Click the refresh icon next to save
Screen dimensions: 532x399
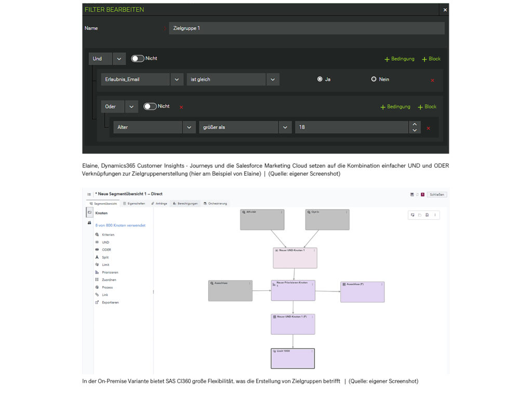[417, 194]
